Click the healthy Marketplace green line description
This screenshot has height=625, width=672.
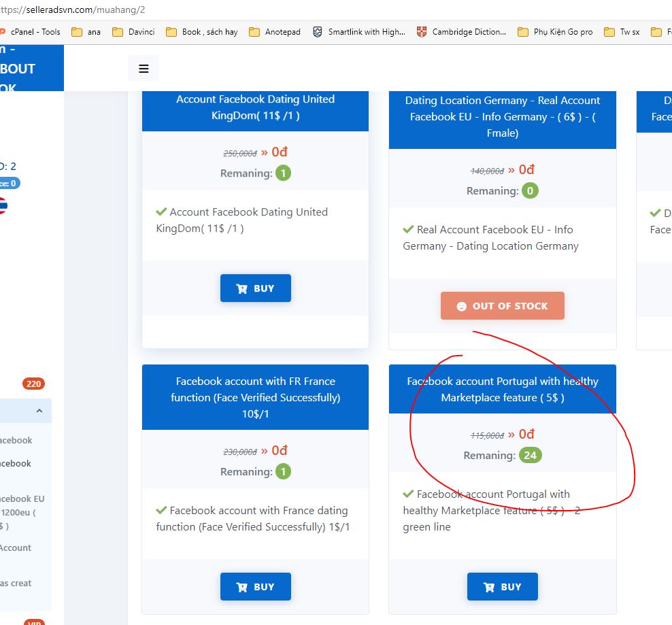tap(492, 511)
